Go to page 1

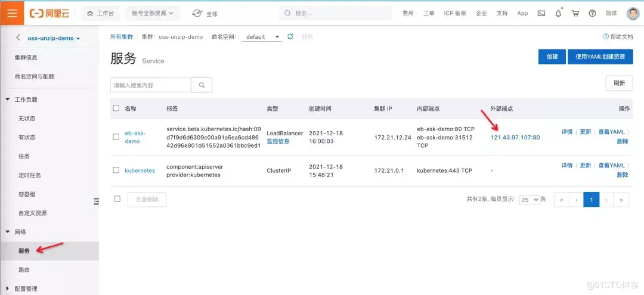592,200
